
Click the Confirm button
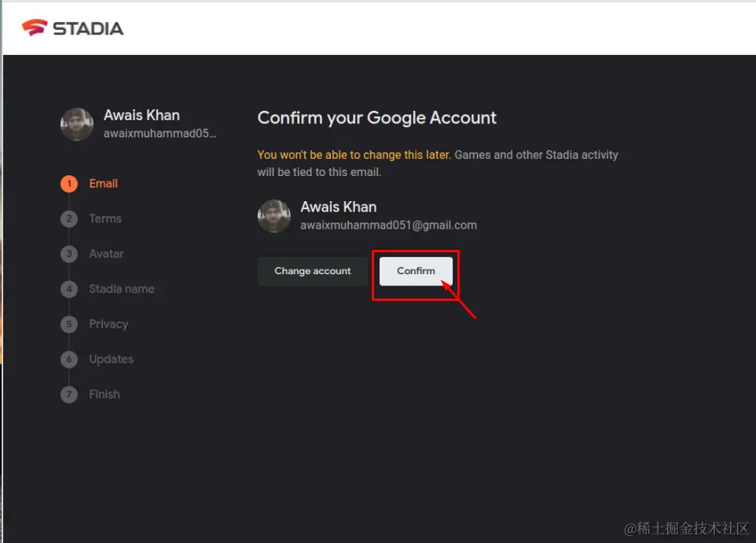(416, 271)
